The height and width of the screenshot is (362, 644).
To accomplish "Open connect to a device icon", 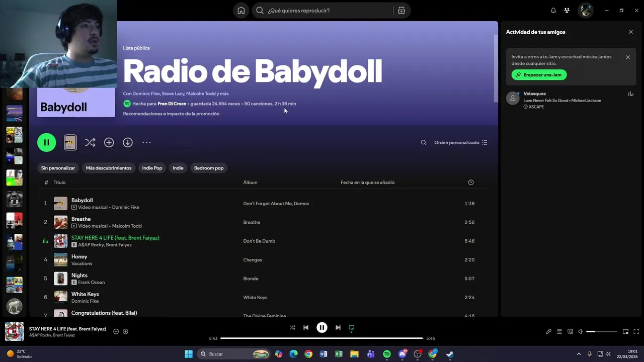I will tap(570, 331).
